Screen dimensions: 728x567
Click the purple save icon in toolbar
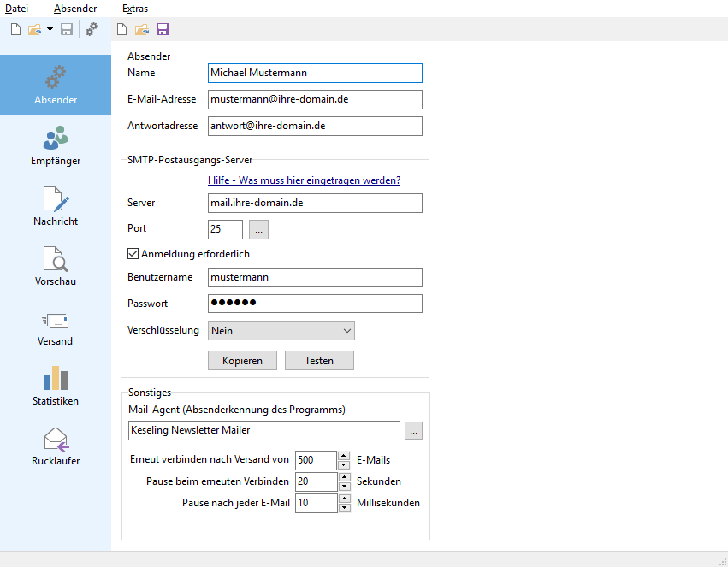[162, 30]
